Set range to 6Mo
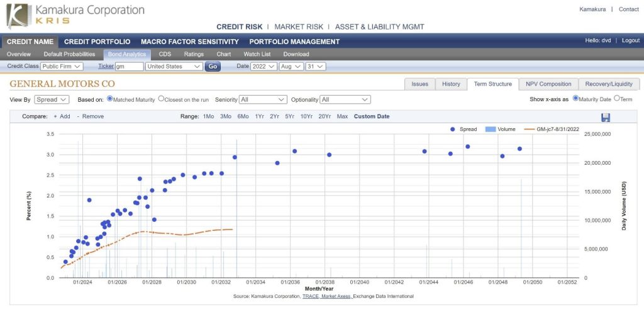Image resolution: width=644 pixels, height=310 pixels. [x=243, y=116]
